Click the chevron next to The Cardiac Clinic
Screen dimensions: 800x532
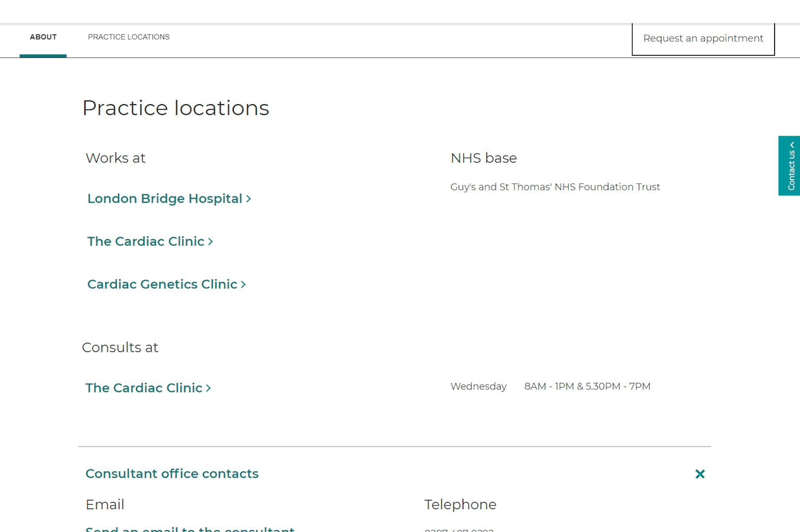(210, 242)
